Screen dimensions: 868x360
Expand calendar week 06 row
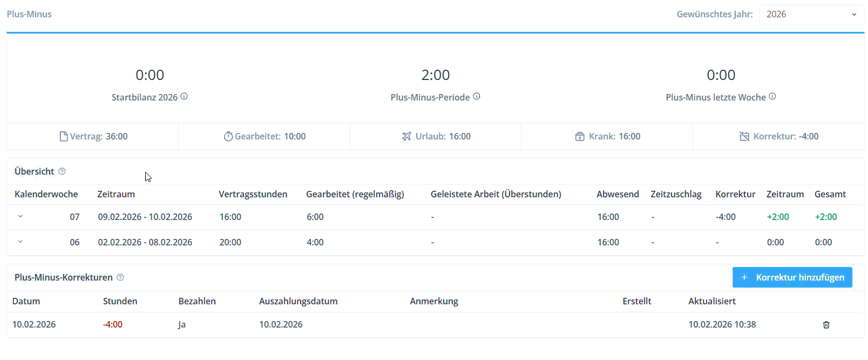[x=21, y=242]
